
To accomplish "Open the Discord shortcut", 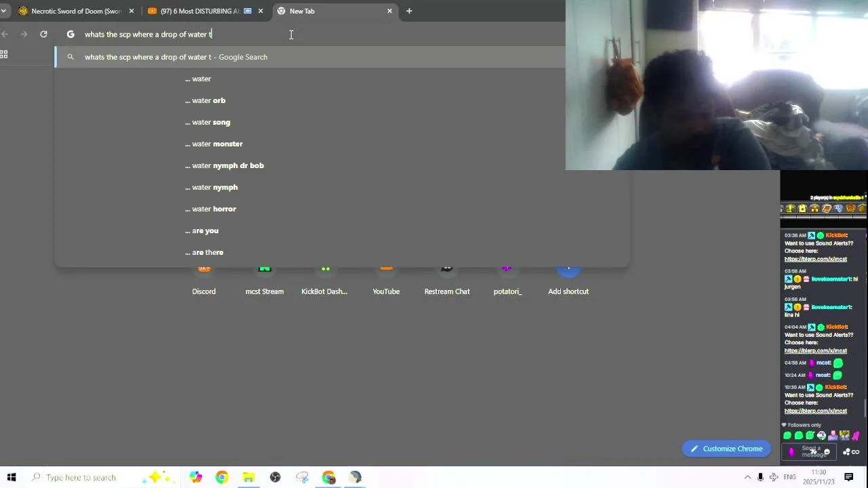I will [203, 281].
